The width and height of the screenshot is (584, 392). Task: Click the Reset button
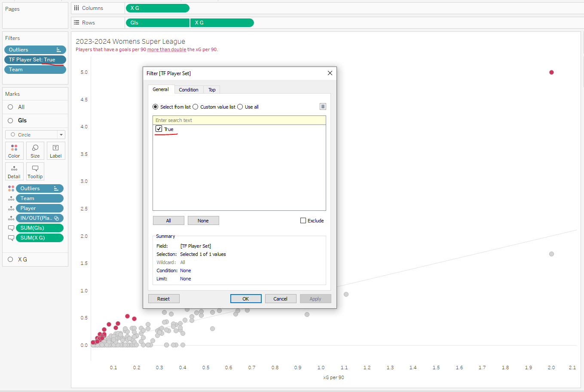click(x=164, y=299)
